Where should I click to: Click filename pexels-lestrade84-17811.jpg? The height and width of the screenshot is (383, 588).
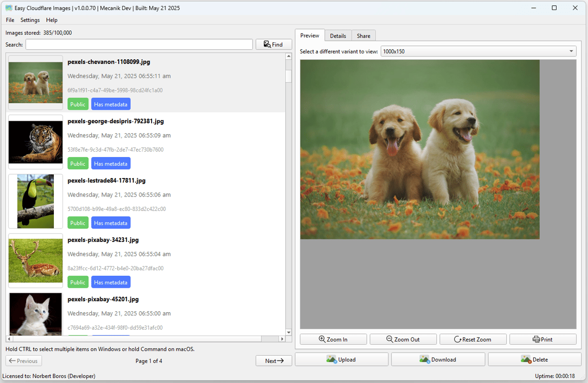[x=107, y=181]
